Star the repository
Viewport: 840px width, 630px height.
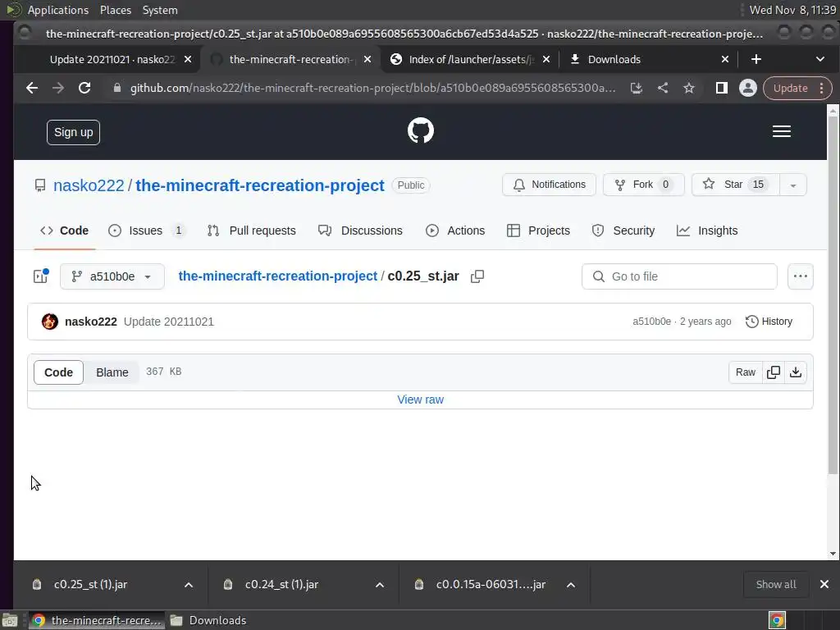tap(736, 185)
